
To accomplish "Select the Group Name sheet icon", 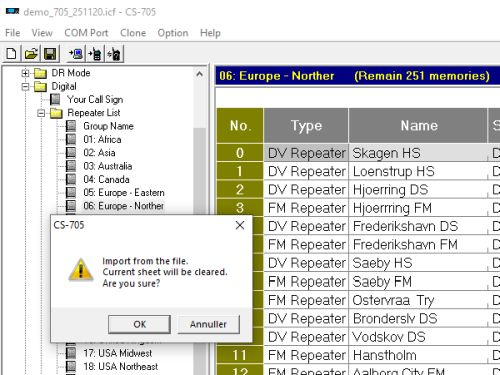I will 71,126.
